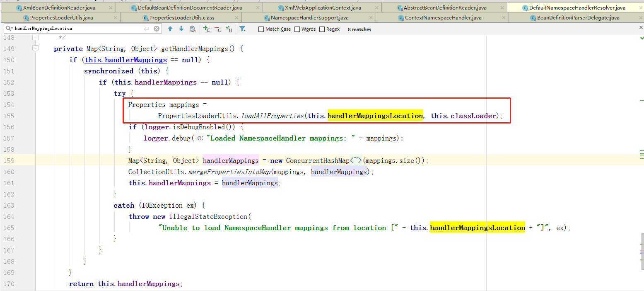Click the classLoader field on line 155
This screenshot has height=291, width=644.
click(x=473, y=116)
